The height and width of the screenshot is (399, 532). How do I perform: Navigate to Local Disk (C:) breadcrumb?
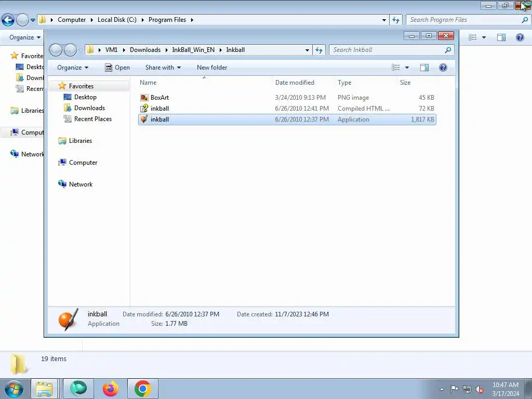(x=117, y=20)
